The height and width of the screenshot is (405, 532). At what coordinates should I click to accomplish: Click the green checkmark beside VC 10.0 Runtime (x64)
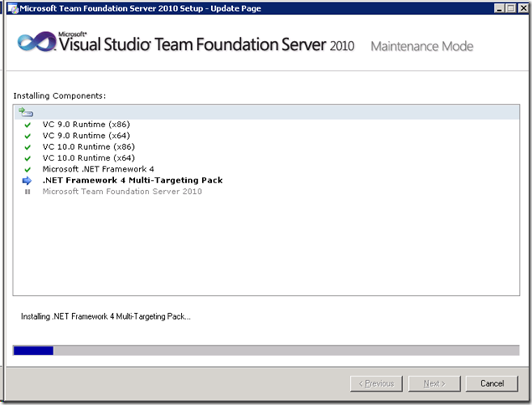coord(28,157)
